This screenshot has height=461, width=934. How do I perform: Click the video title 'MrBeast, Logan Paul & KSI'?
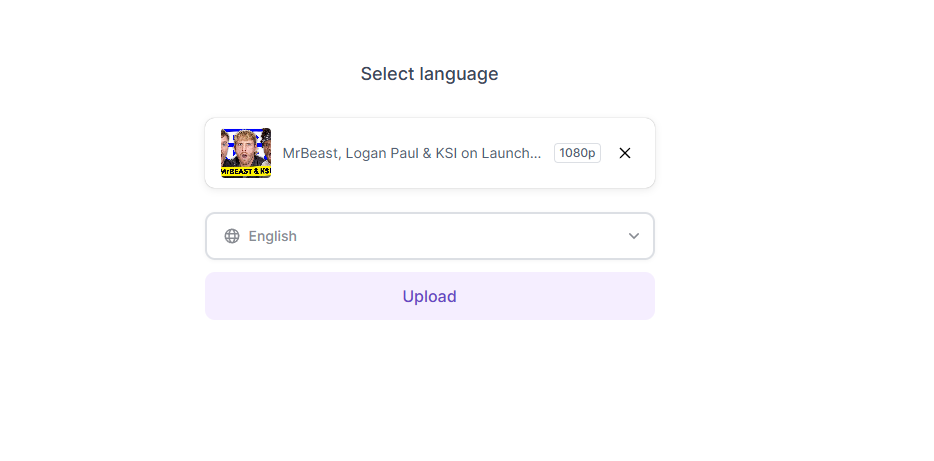(x=412, y=153)
